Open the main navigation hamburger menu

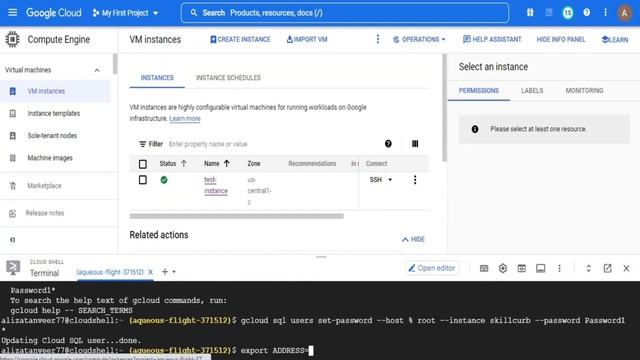point(13,13)
